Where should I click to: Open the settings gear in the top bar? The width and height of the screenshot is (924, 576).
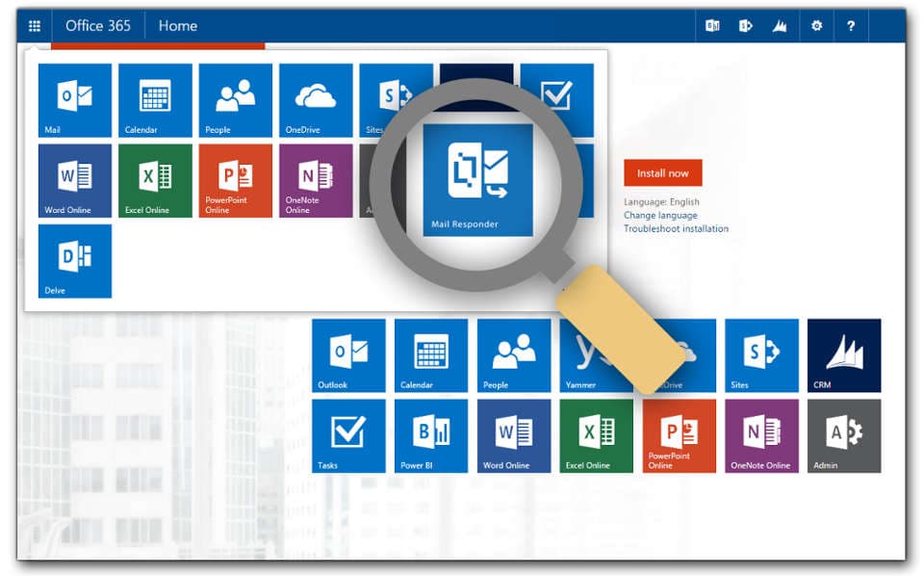pos(816,26)
